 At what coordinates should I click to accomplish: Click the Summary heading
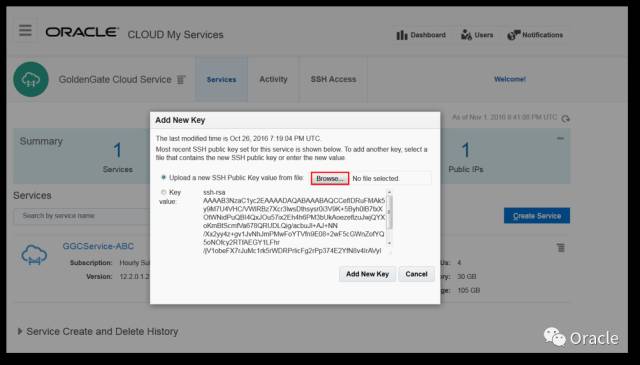[41, 141]
